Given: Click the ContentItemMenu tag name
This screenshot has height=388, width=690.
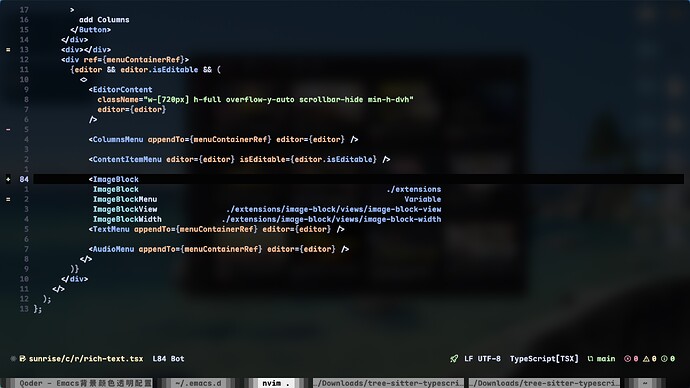Looking at the screenshot, I should point(127,159).
